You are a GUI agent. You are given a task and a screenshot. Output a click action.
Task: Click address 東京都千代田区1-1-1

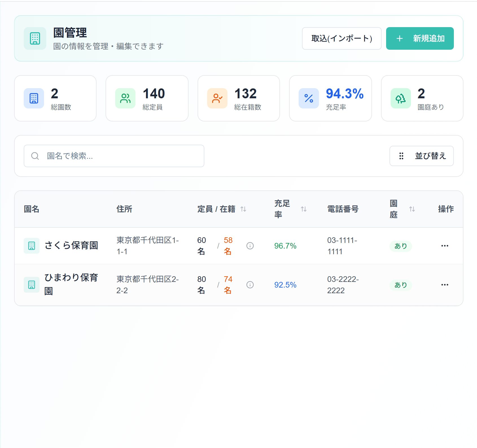click(x=148, y=246)
